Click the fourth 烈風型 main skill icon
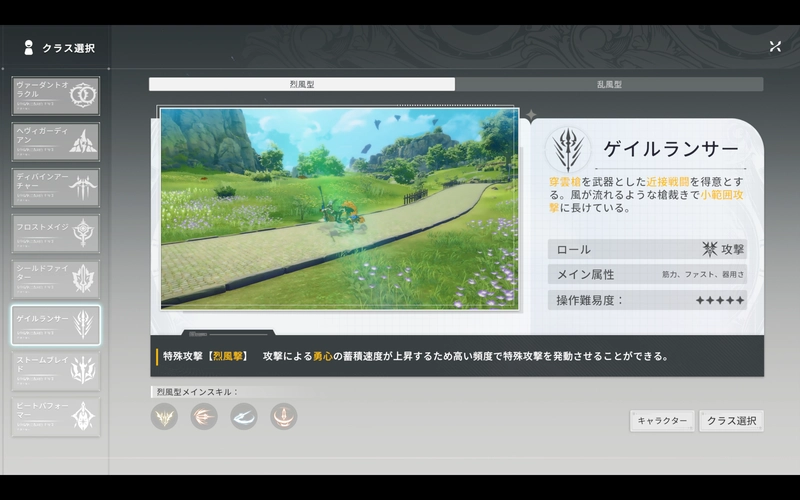The width and height of the screenshot is (800, 500). [284, 416]
